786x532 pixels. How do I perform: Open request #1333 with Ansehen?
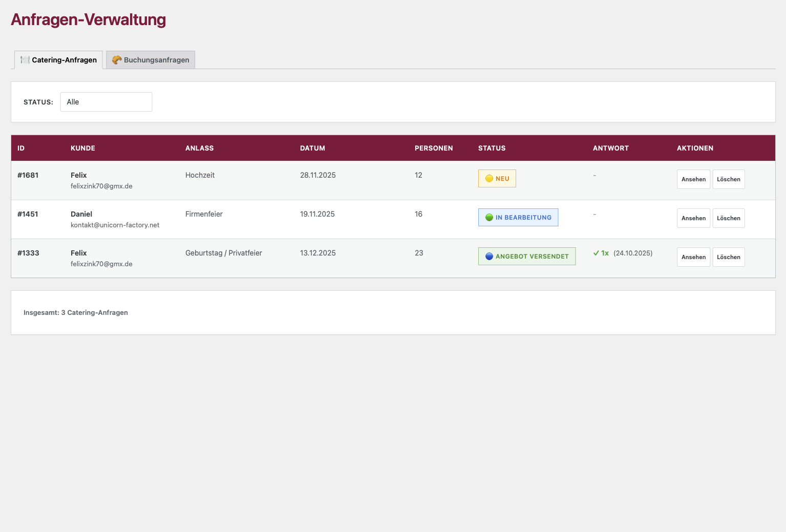tap(693, 257)
